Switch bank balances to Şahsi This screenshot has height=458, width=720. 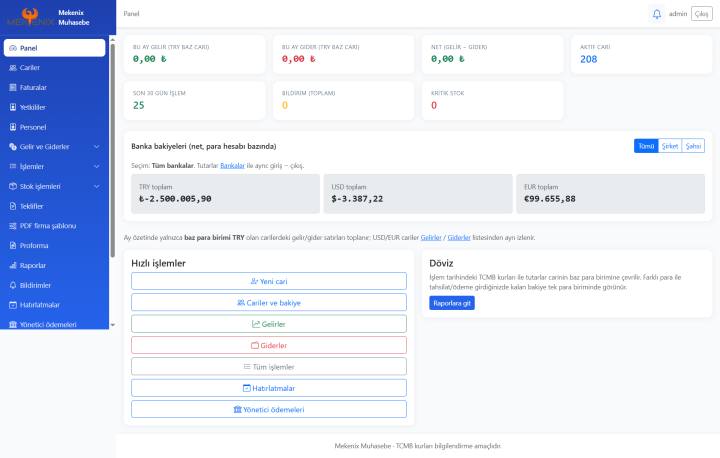(693, 146)
